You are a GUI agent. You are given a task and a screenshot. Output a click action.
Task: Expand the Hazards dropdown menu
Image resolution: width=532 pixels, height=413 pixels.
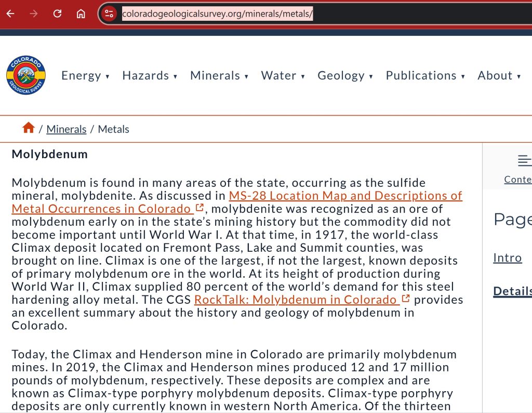(150, 76)
